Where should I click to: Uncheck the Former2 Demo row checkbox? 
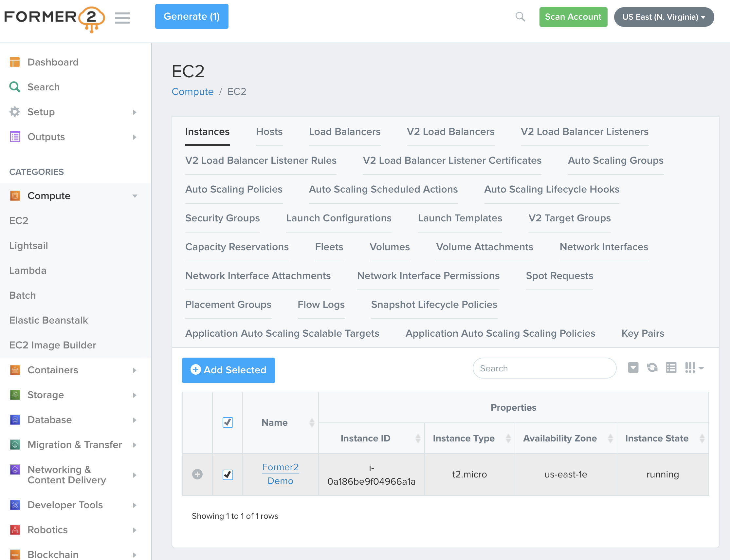(x=228, y=474)
